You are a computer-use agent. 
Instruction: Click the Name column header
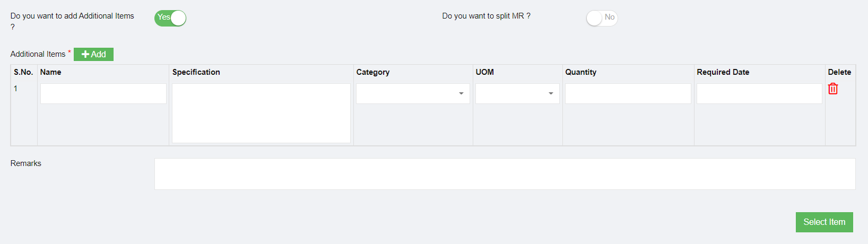(51, 72)
